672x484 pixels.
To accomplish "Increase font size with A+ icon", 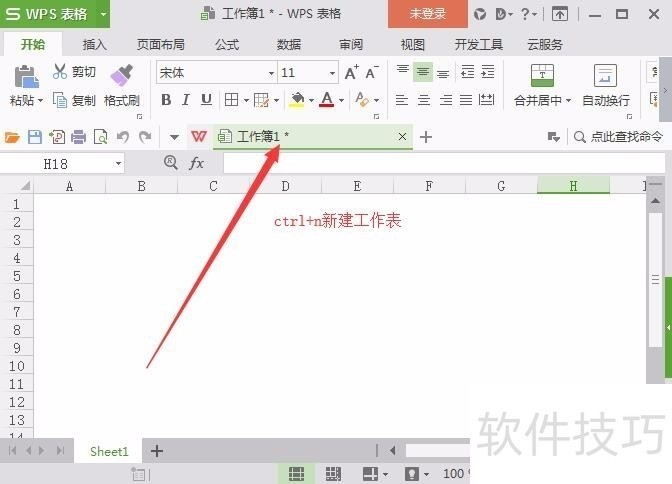I will [351, 72].
